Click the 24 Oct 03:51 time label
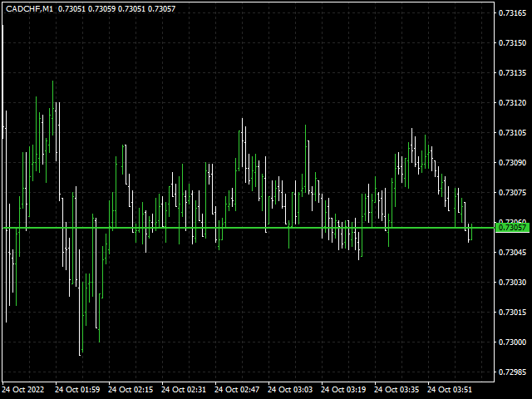This screenshot has height=399, width=532. (450, 389)
